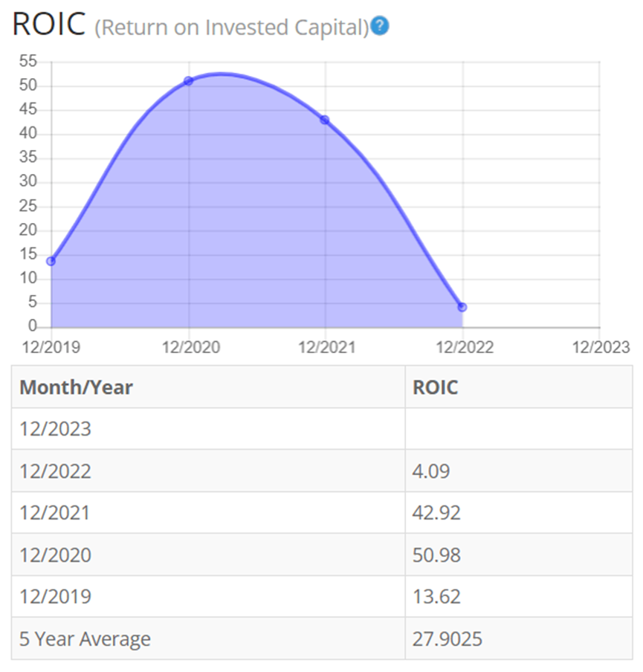Screen dimensions: 643x672
Task: Click the ROIC column header in table
Action: pos(436,387)
